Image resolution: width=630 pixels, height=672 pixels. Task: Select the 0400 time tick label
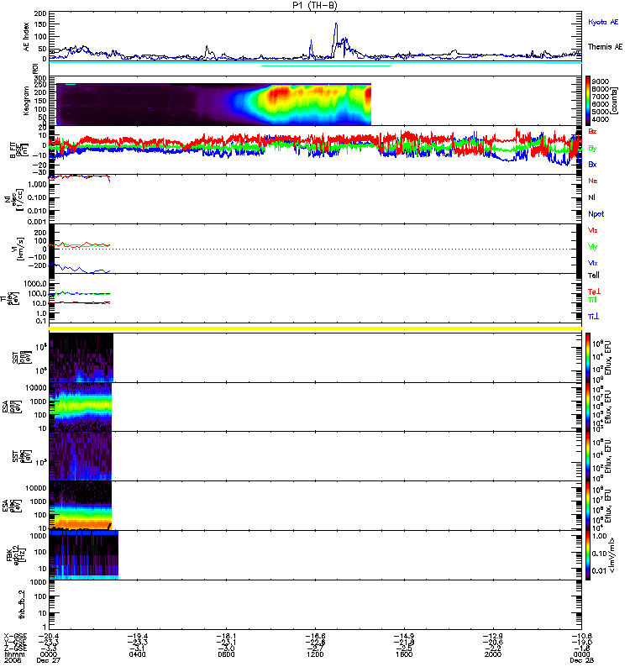138,654
